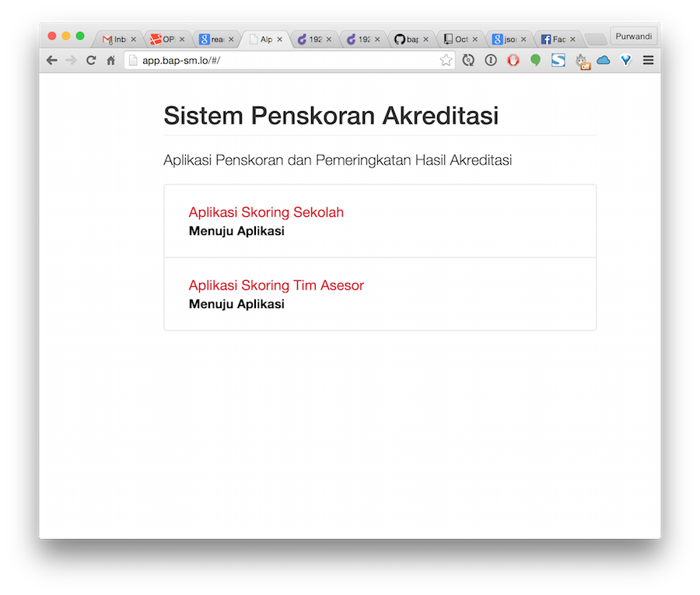Viewport: 700px width, 595px height.
Task: Click the blue S extension icon
Action: click(x=558, y=60)
